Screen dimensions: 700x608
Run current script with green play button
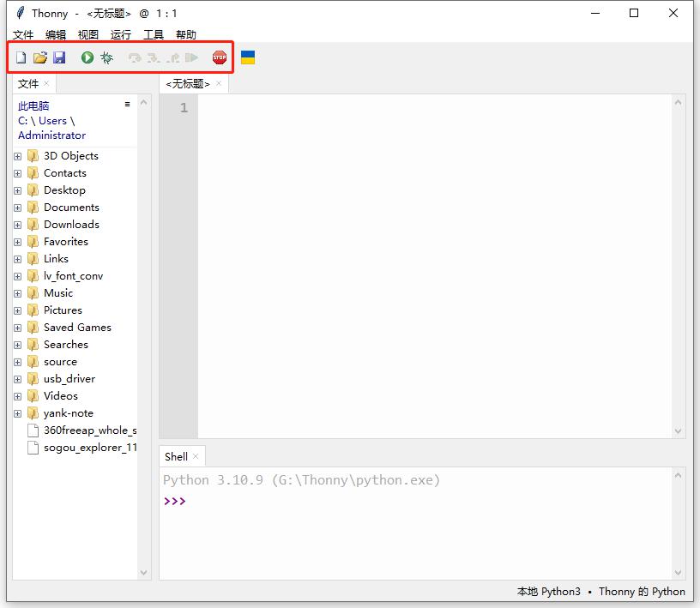87,57
